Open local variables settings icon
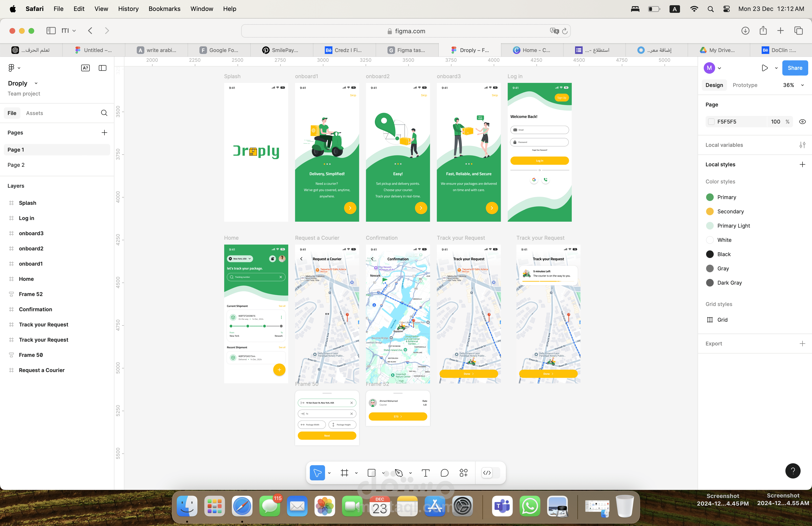Image resolution: width=812 pixels, height=526 pixels. tap(802, 145)
